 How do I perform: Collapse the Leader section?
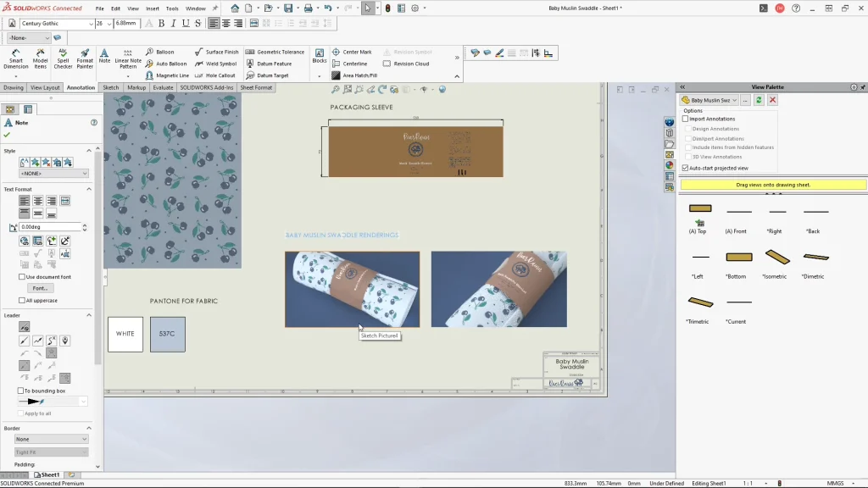click(90, 315)
